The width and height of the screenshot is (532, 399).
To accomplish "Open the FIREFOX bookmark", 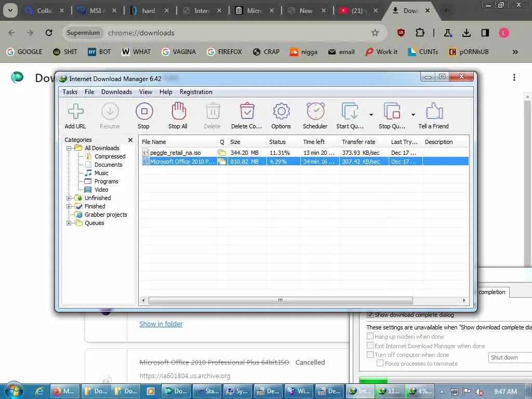I will tap(224, 52).
